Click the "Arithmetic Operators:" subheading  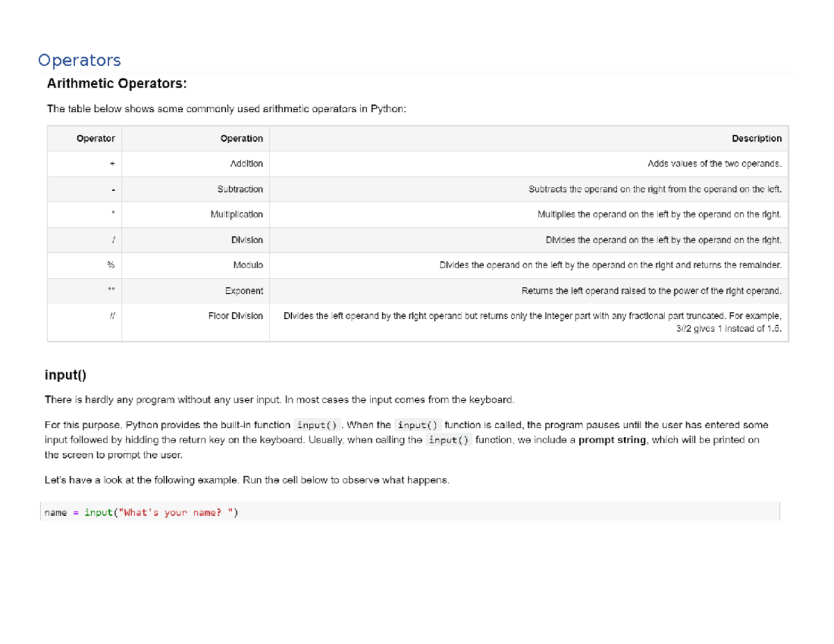tap(116, 84)
